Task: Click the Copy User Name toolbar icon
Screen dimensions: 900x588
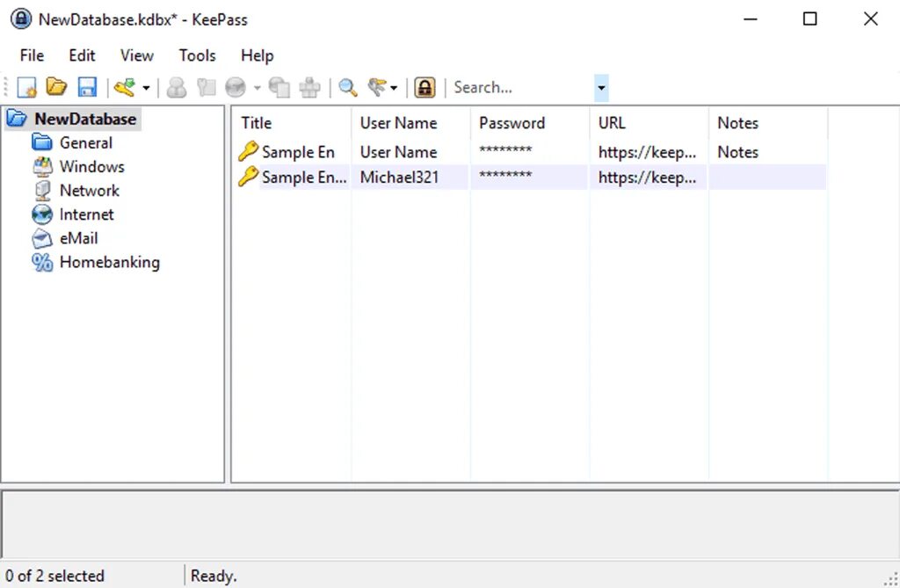Action: click(176, 87)
